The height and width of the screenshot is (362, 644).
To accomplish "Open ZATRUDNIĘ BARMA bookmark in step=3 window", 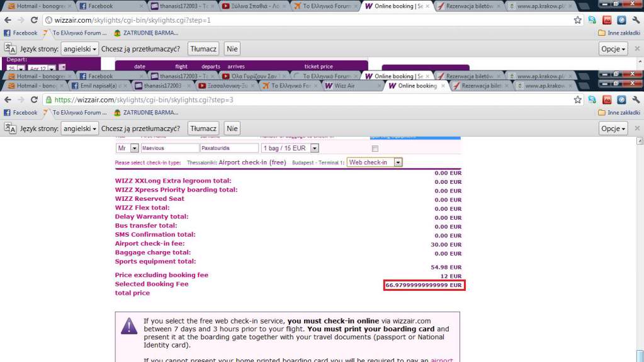I will click(146, 113).
